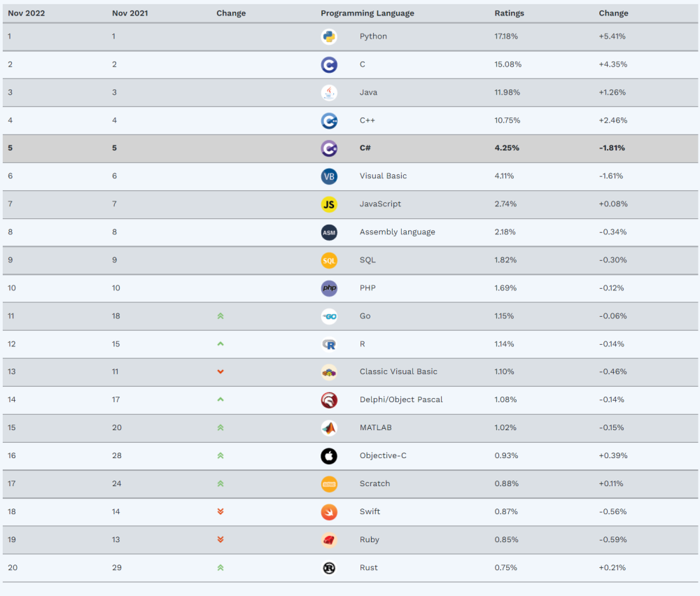Screen dimensions: 700x596
Task: Click the red Ruby gem icon
Action: tap(328, 540)
